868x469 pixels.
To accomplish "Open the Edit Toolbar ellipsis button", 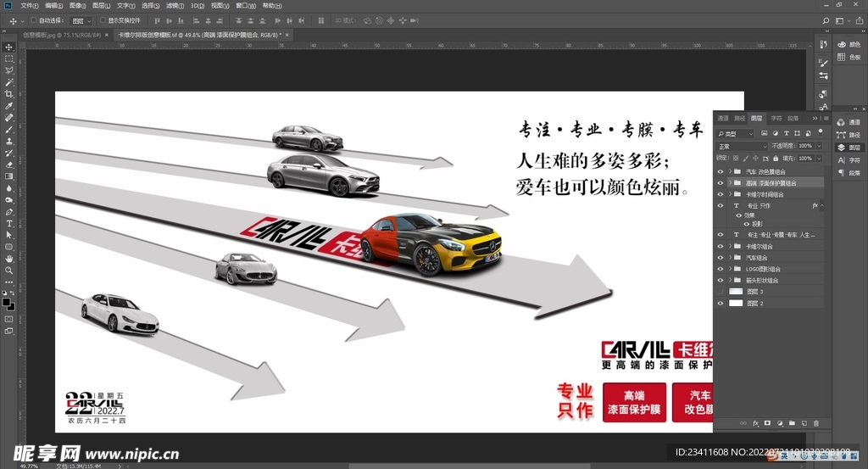I will [x=8, y=282].
